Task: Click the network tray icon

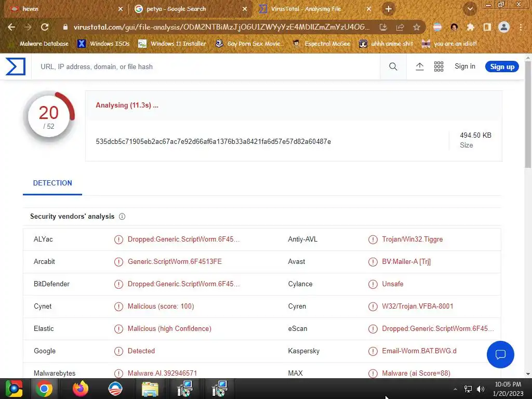Action: pyautogui.click(x=468, y=389)
